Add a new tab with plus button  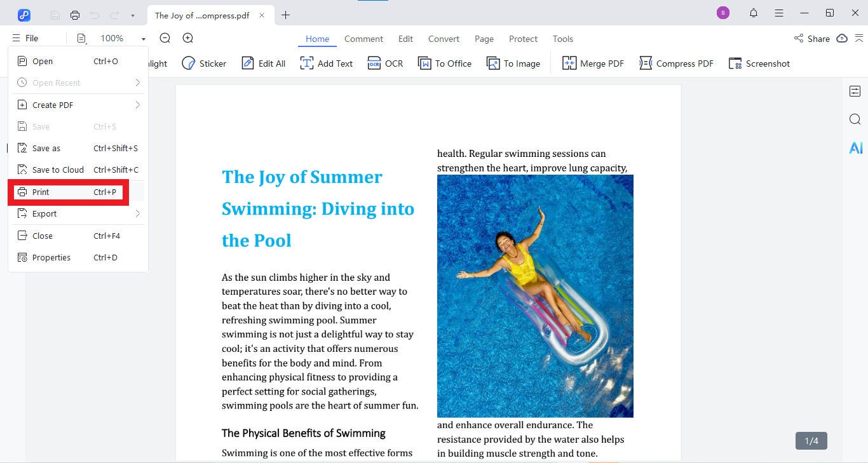coord(286,15)
